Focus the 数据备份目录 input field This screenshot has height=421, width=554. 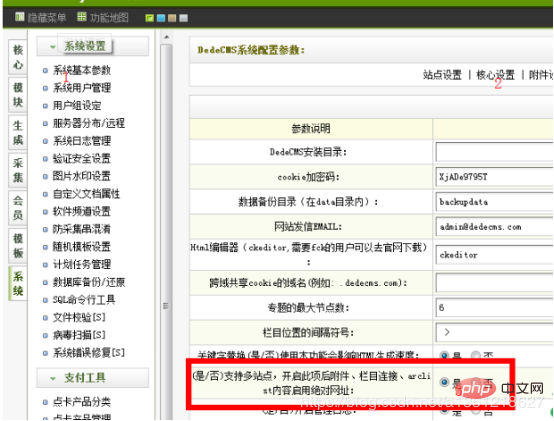click(x=494, y=202)
